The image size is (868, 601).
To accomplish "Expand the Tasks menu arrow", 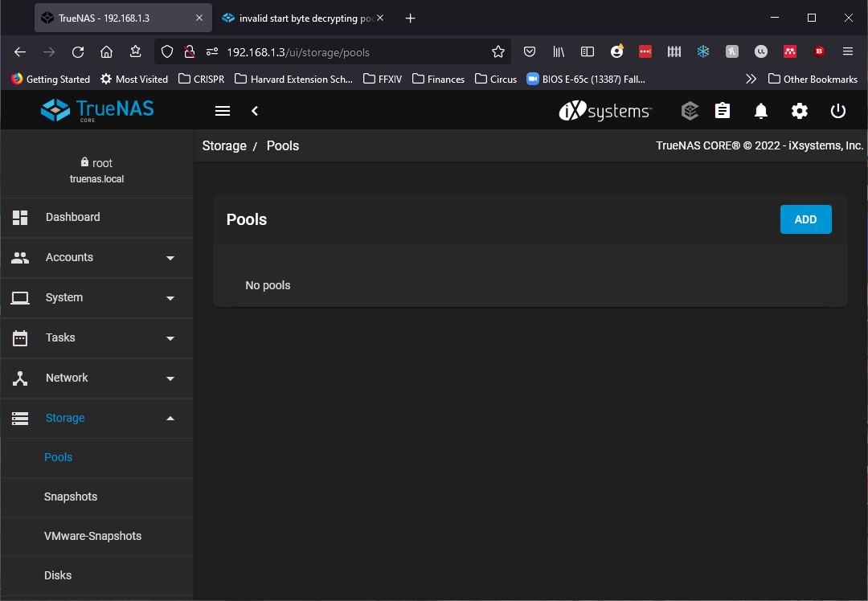I will pyautogui.click(x=170, y=338).
